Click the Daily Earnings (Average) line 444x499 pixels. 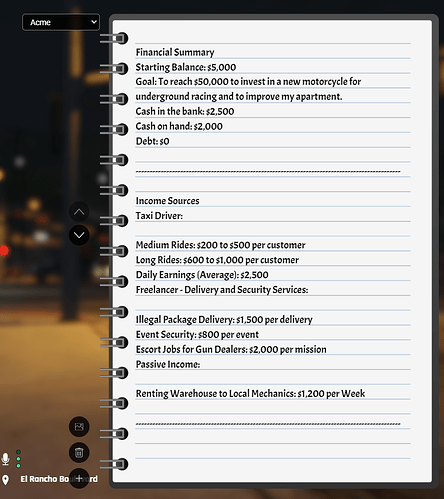click(202, 275)
